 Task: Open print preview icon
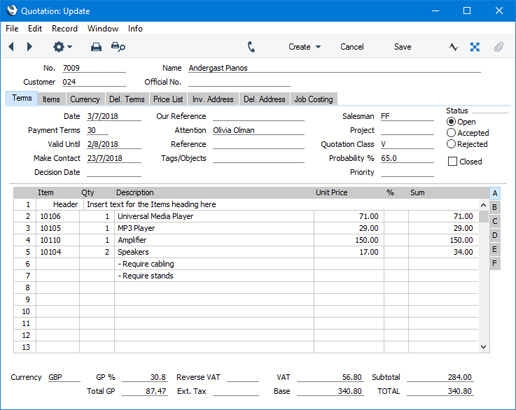pos(118,47)
